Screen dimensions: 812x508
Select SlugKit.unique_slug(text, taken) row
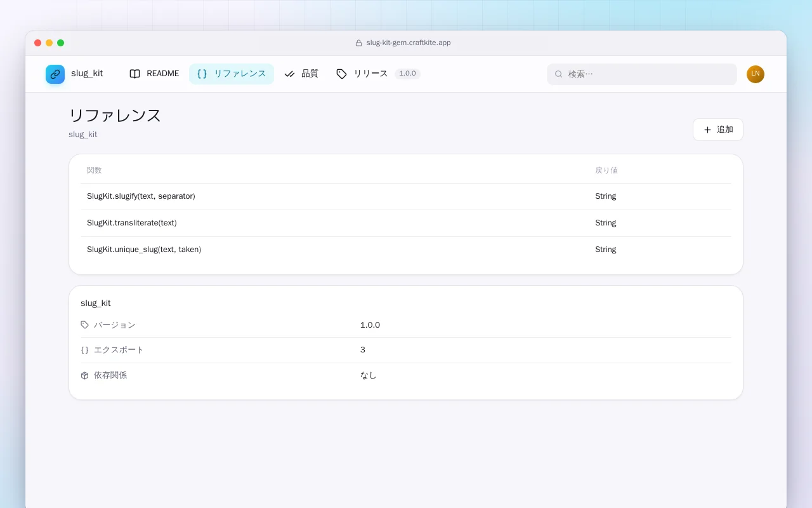pyautogui.click(x=406, y=250)
